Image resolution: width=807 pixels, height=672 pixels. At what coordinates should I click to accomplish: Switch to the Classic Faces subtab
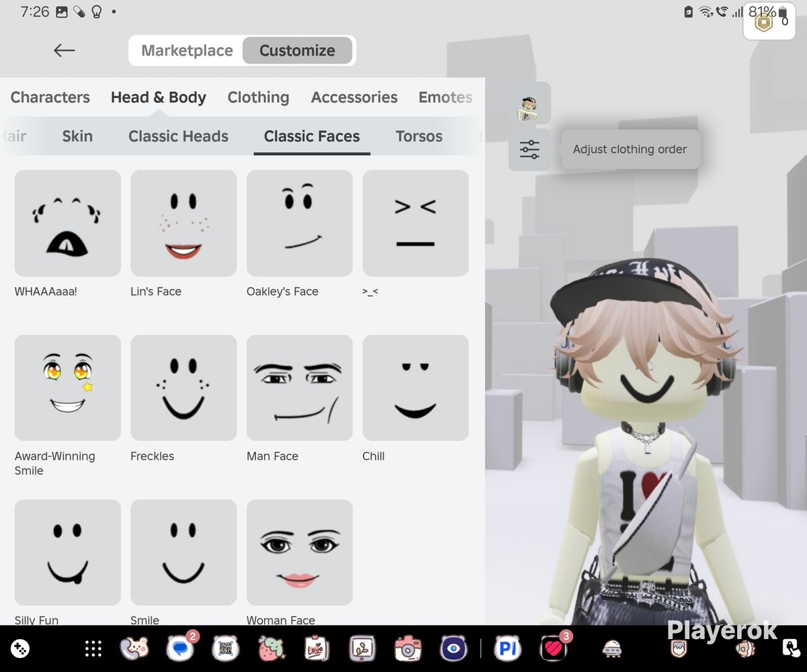312,136
